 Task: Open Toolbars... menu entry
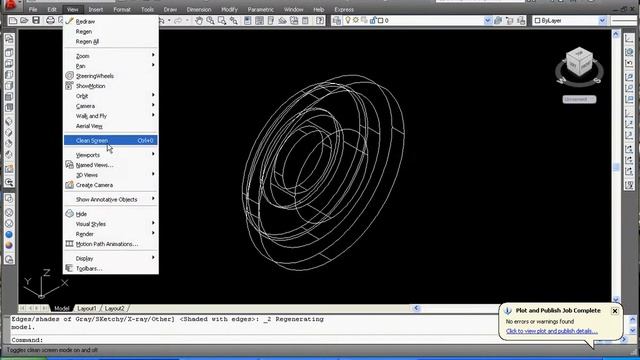point(111,268)
